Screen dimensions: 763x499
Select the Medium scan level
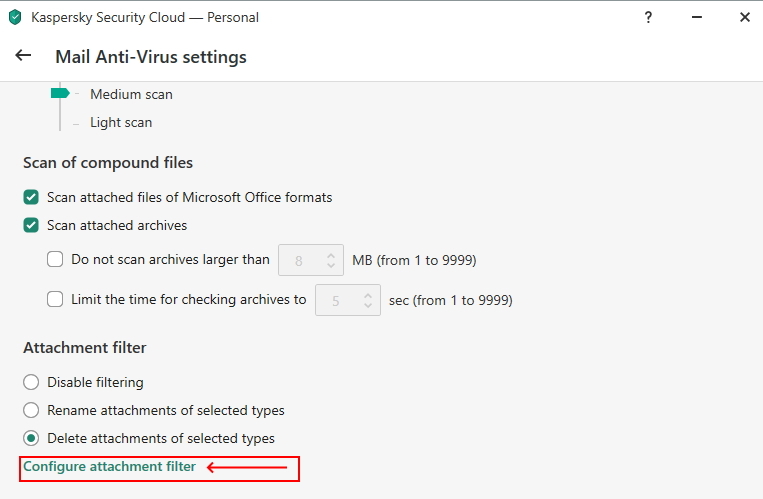point(131,95)
